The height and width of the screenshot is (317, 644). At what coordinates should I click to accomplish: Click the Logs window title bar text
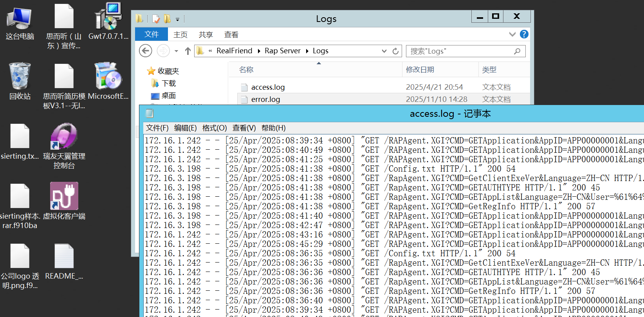tap(326, 19)
